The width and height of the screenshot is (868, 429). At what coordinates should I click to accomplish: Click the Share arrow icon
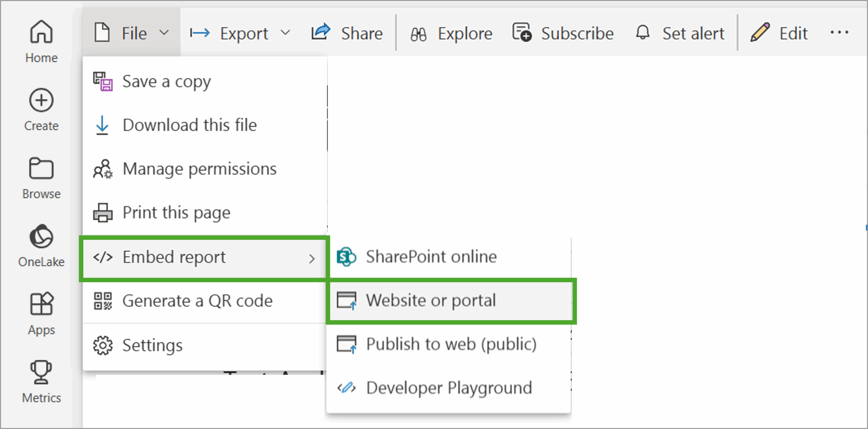coord(321,32)
